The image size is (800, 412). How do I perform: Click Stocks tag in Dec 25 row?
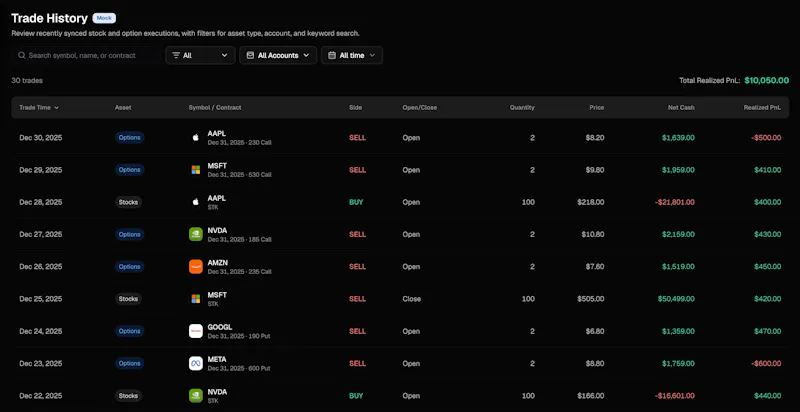(x=128, y=299)
